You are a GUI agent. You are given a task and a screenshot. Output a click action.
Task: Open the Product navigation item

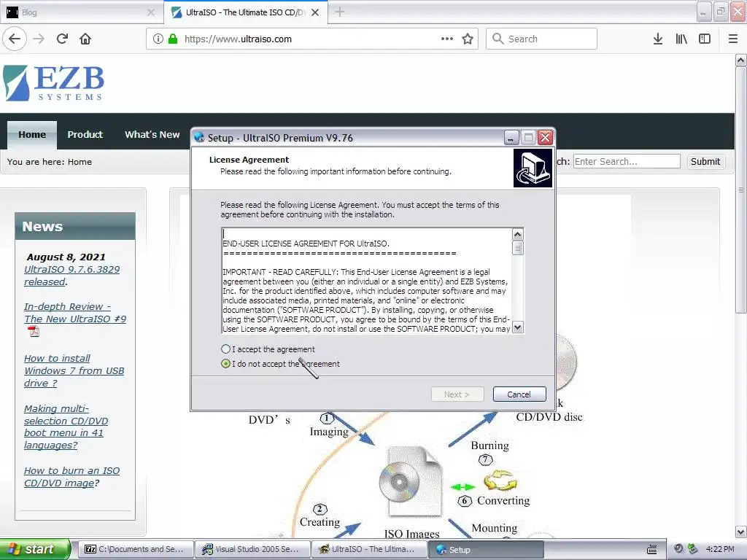pos(85,135)
